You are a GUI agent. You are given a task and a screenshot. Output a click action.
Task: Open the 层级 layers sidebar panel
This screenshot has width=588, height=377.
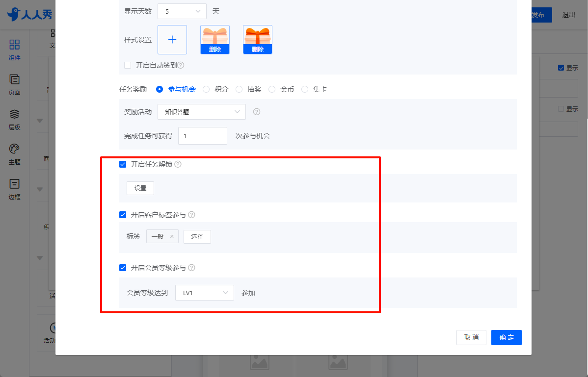pos(14,120)
